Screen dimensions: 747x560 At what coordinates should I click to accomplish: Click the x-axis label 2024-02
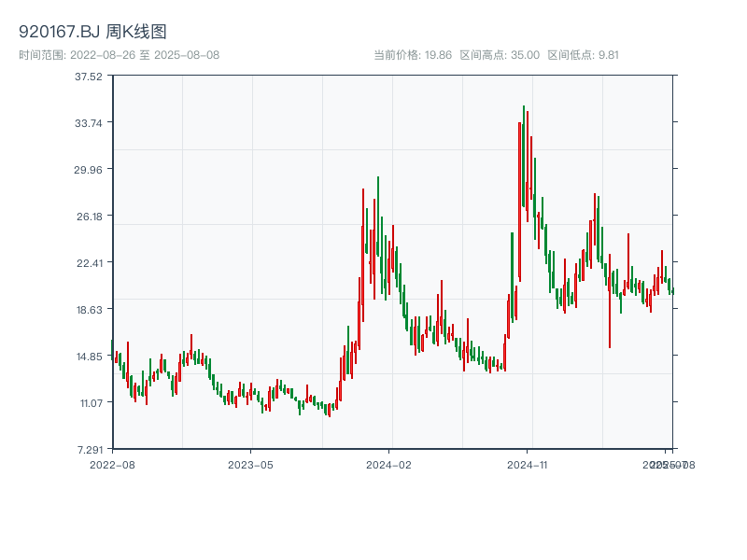(388, 465)
